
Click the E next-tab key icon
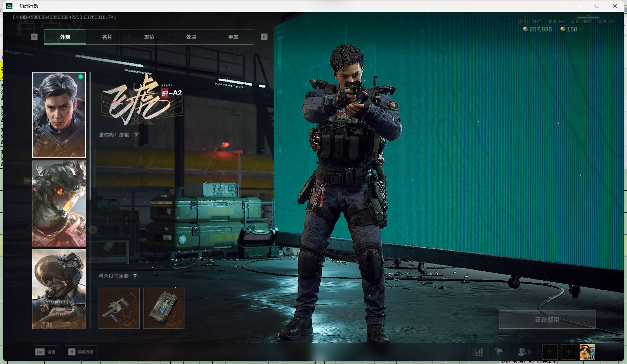click(264, 37)
